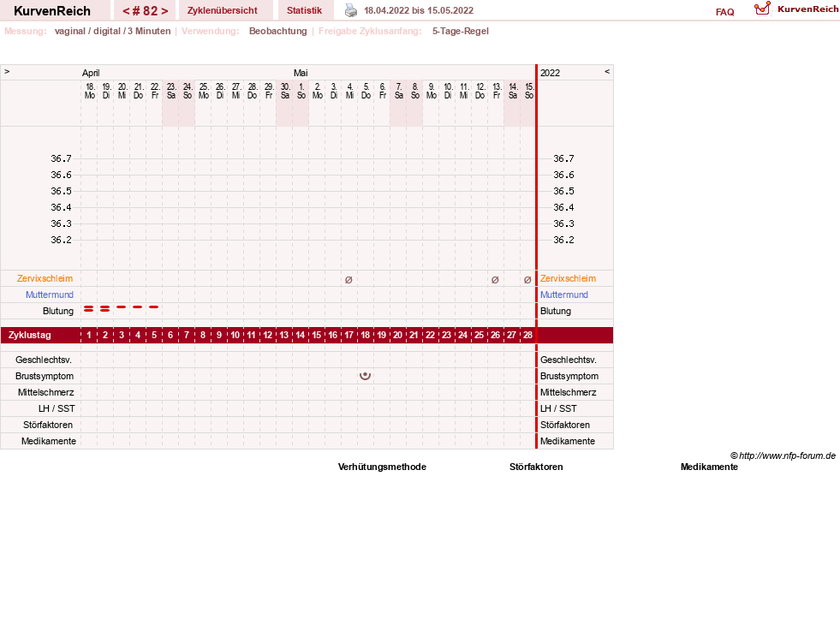Click the '5-Tage-Regel' value
Viewport: 840px width, 637px height.
pos(460,31)
